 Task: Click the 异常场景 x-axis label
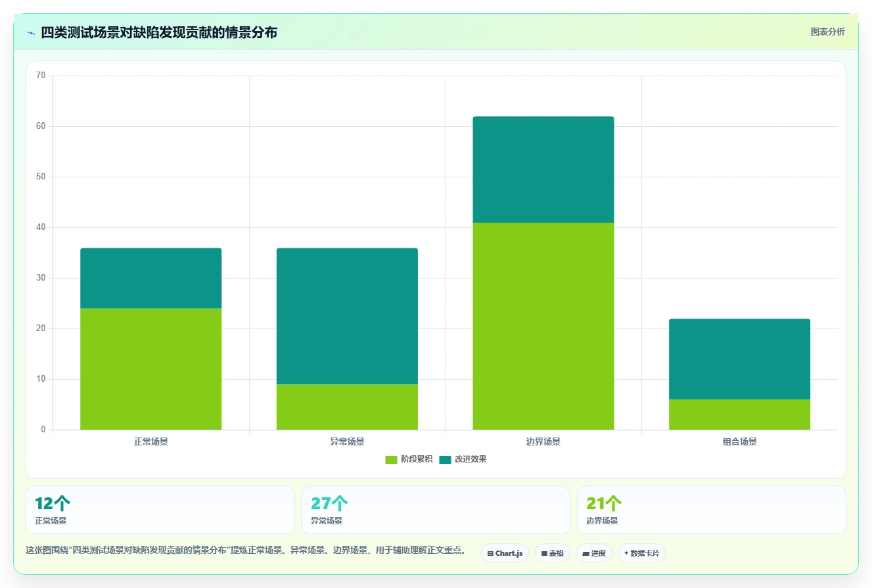pos(347,441)
